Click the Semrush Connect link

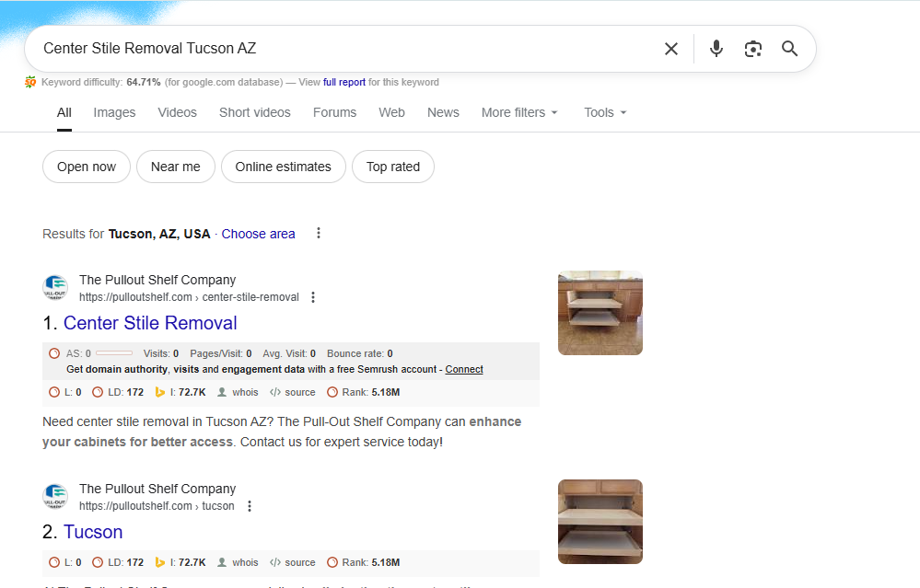[x=464, y=369]
